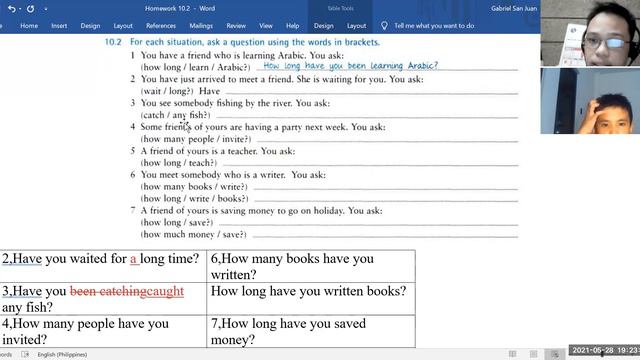640x360 pixels.
Task: Open the References ribbon tab
Action: pos(161,26)
